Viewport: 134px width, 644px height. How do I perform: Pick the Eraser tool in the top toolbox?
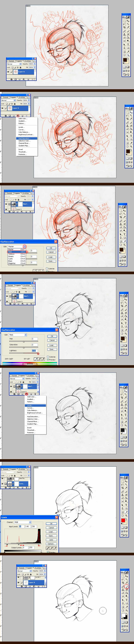coord(124,38)
